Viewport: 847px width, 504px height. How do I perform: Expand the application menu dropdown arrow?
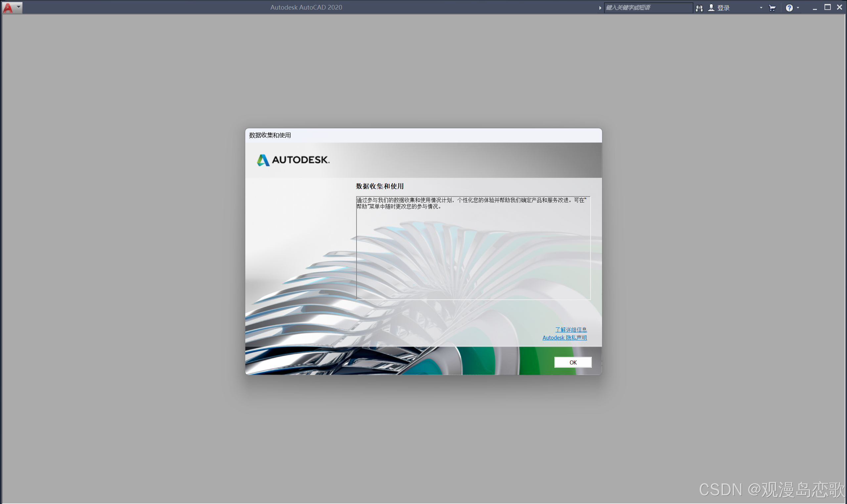pos(19,7)
